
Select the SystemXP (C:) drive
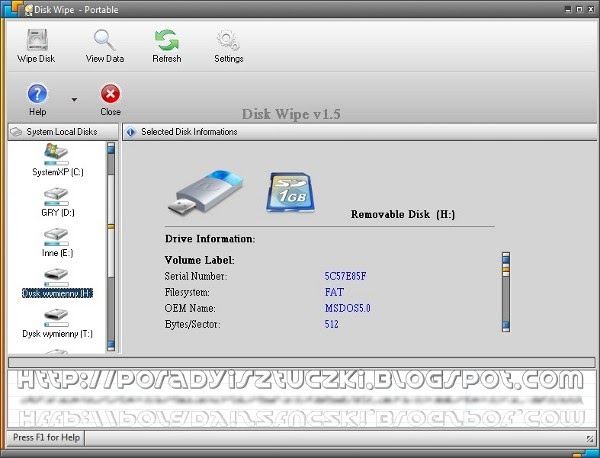coord(57,160)
